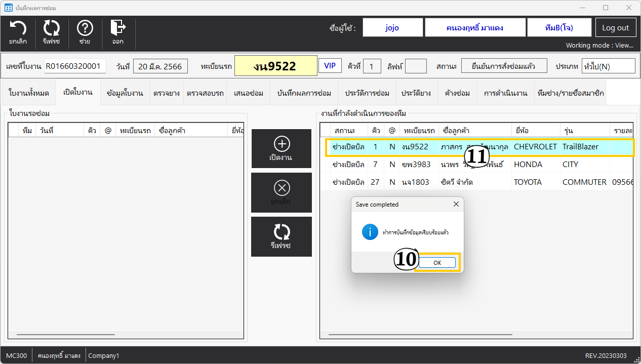Image resolution: width=641 pixels, height=364 pixels.
Task: Select the HONDA CITY job row
Action: pyautogui.click(x=476, y=165)
